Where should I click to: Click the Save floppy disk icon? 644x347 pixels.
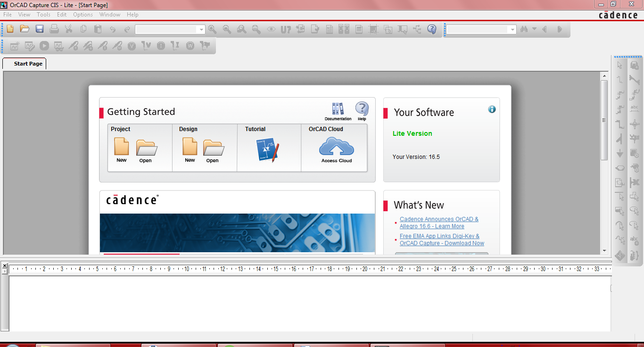(x=40, y=29)
